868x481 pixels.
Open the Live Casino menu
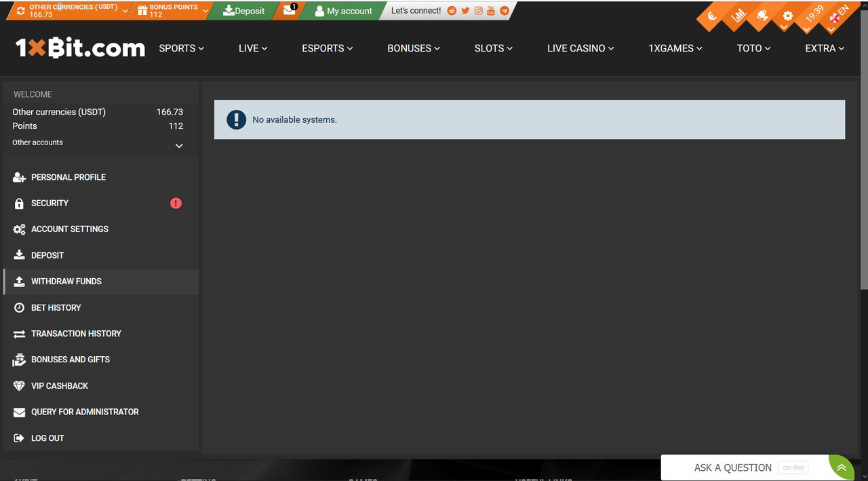pyautogui.click(x=580, y=48)
